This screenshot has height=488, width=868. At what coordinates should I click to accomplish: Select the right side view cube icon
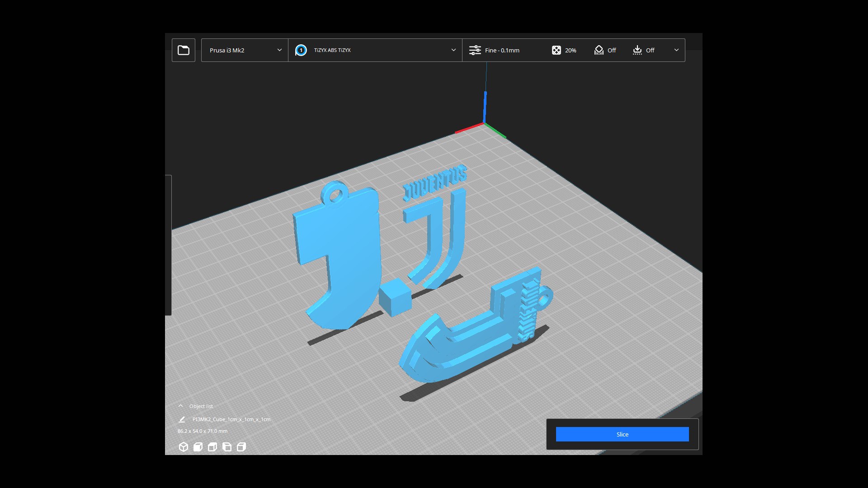pos(241,447)
